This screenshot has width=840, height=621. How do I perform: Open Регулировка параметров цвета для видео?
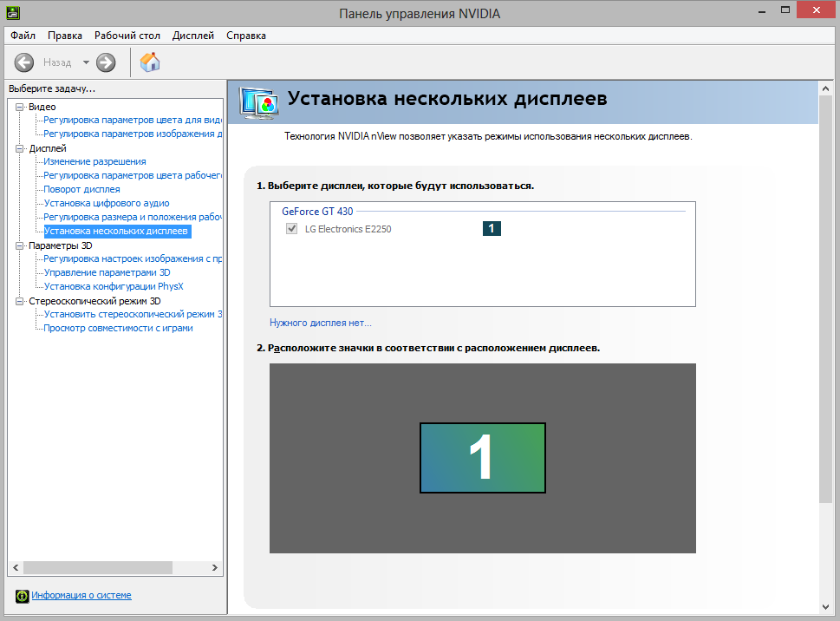133,120
